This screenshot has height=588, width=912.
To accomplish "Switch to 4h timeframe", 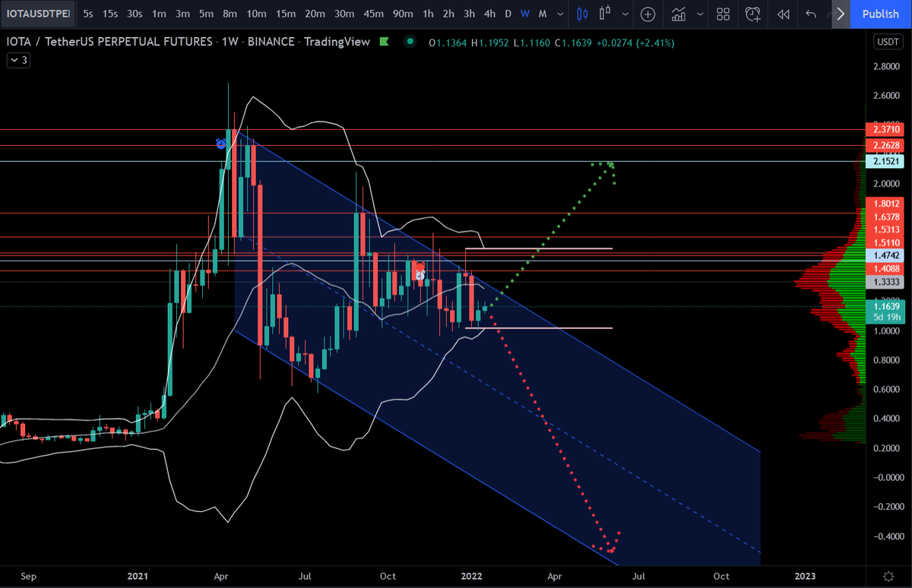I will [490, 14].
